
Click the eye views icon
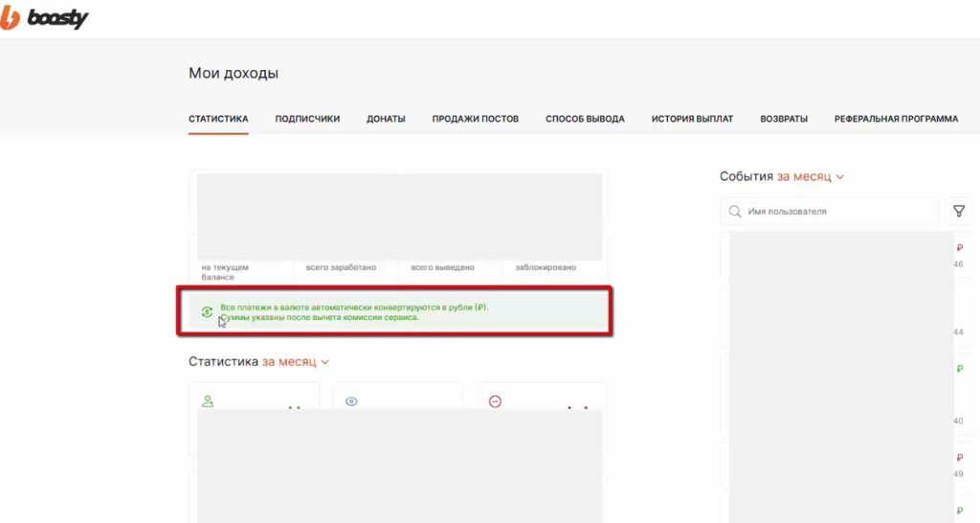(x=351, y=401)
